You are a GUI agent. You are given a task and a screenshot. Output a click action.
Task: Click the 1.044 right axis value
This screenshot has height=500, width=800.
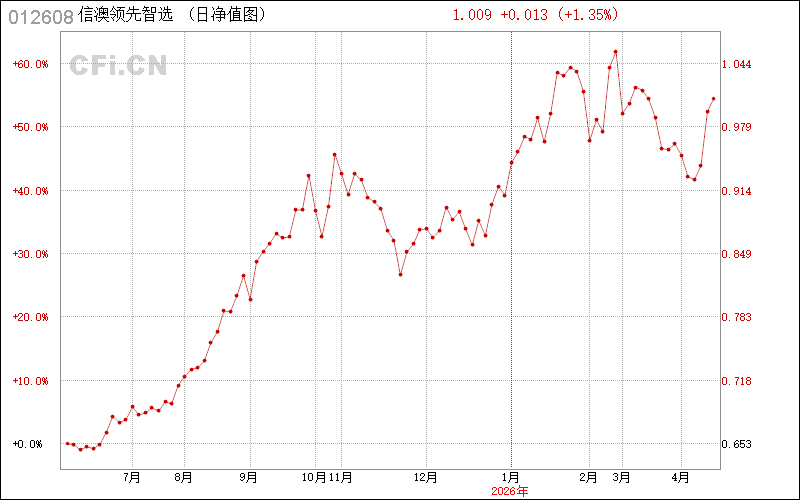click(x=741, y=64)
